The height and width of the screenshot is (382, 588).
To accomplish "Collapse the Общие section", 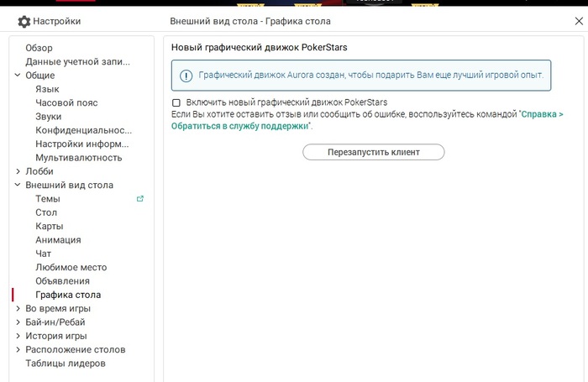I will tap(18, 75).
